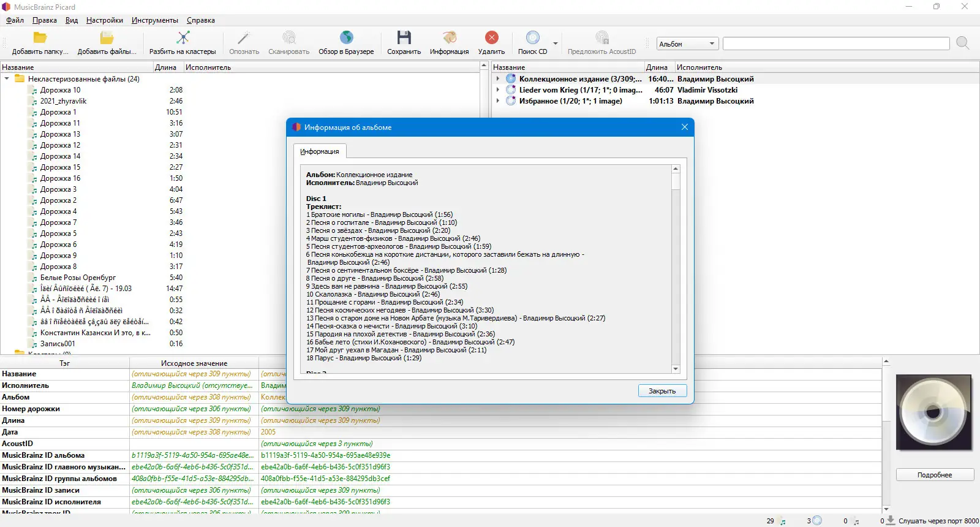Expand the Lieder vom Krieg album
Screen dimensions: 980x527
tap(498, 89)
